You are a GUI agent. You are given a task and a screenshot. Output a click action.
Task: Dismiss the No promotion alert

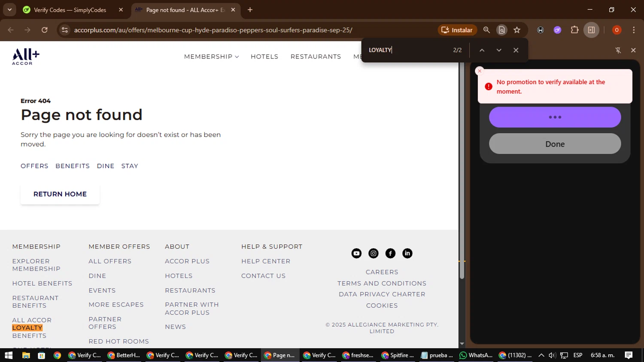480,71
